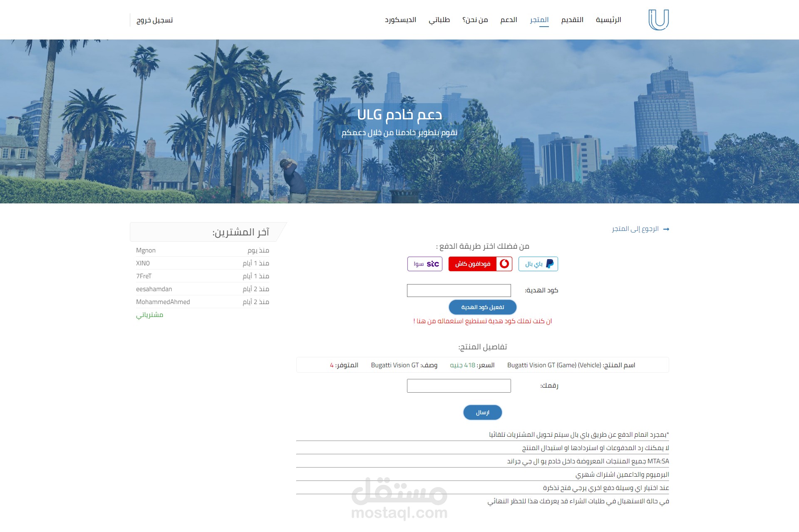799x532 pixels.
Task: Click product name Bugatti Vision GT (Game) (Vehicle)
Action: (x=554, y=365)
